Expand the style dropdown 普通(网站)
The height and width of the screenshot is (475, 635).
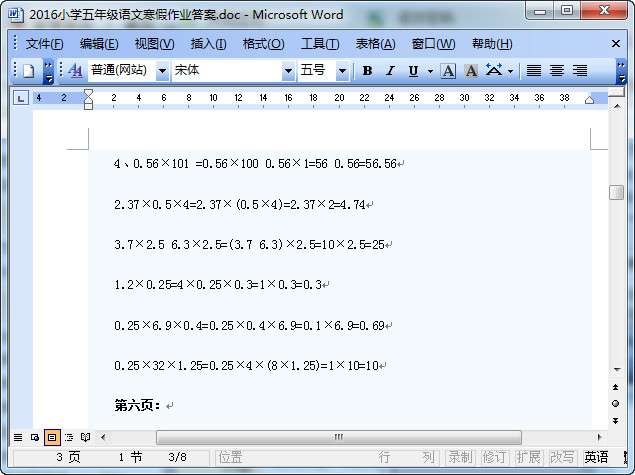click(162, 71)
